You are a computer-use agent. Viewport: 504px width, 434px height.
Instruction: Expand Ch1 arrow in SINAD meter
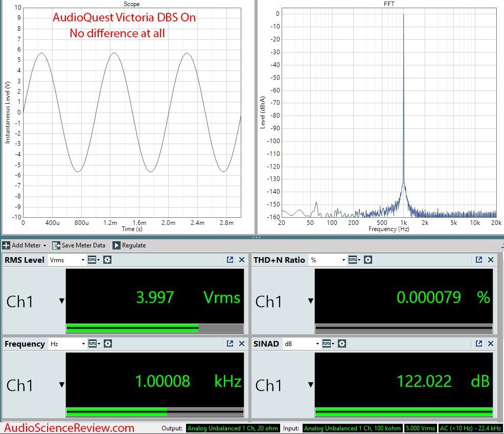(x=310, y=385)
